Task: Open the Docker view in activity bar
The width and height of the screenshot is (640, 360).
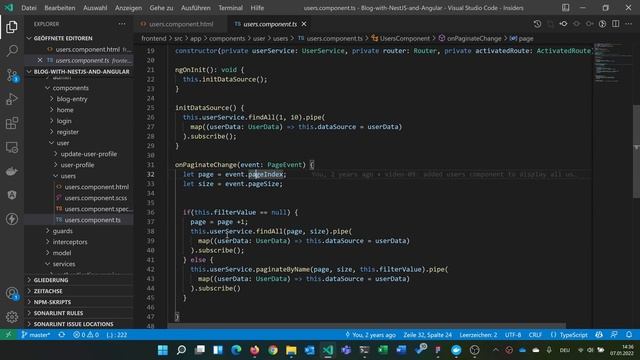Action: pyautogui.click(x=12, y=171)
